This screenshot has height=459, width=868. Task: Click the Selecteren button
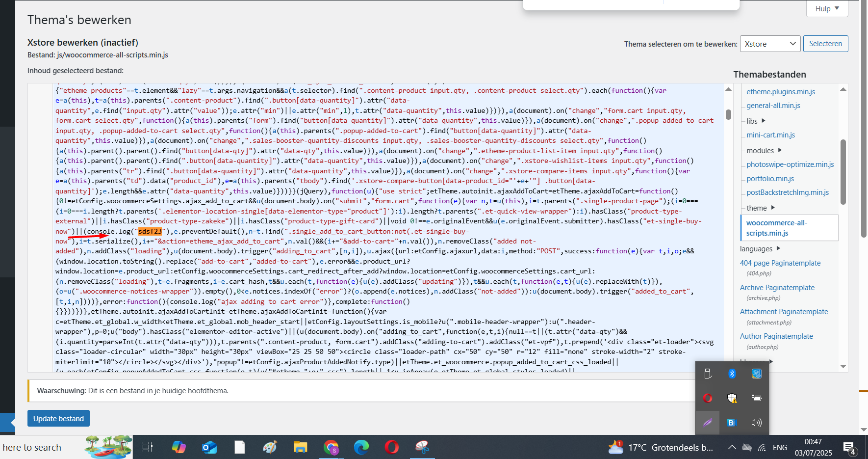coord(825,44)
